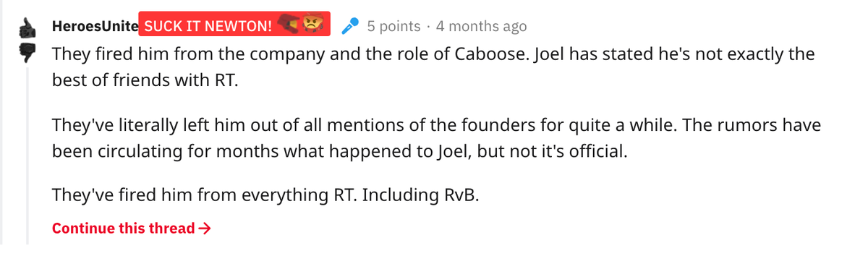Click the line best of friends with RT.

(145, 80)
